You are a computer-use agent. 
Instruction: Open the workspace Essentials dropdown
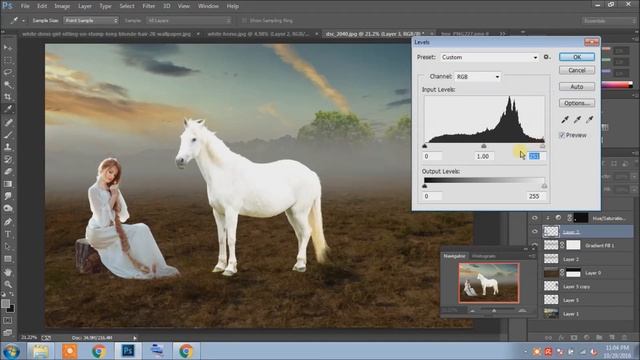(608, 20)
